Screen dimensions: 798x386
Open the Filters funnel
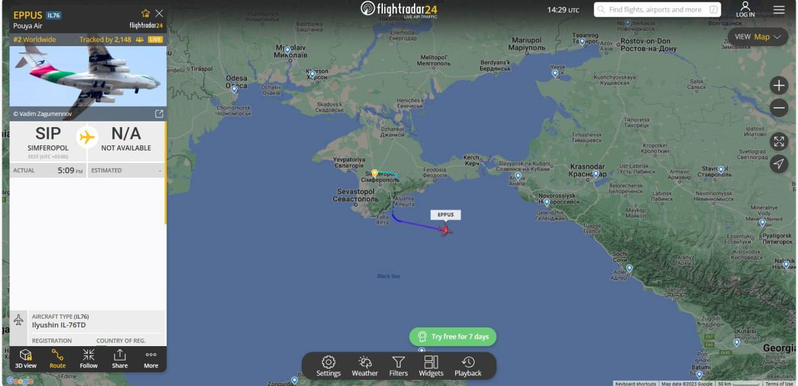398,366
